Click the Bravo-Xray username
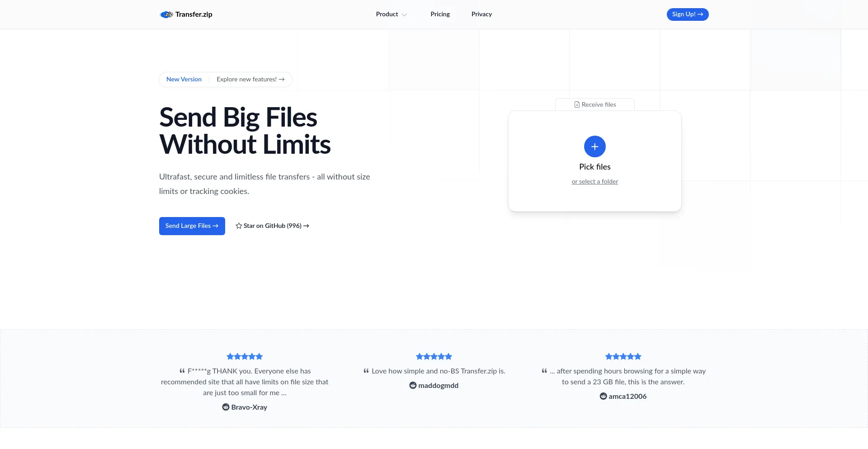Viewport: 868px width, 449px height. coord(249,407)
